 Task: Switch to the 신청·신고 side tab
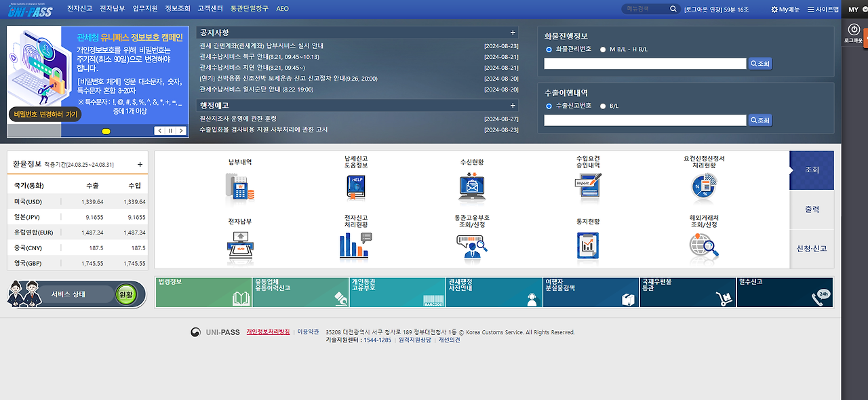[812, 249]
